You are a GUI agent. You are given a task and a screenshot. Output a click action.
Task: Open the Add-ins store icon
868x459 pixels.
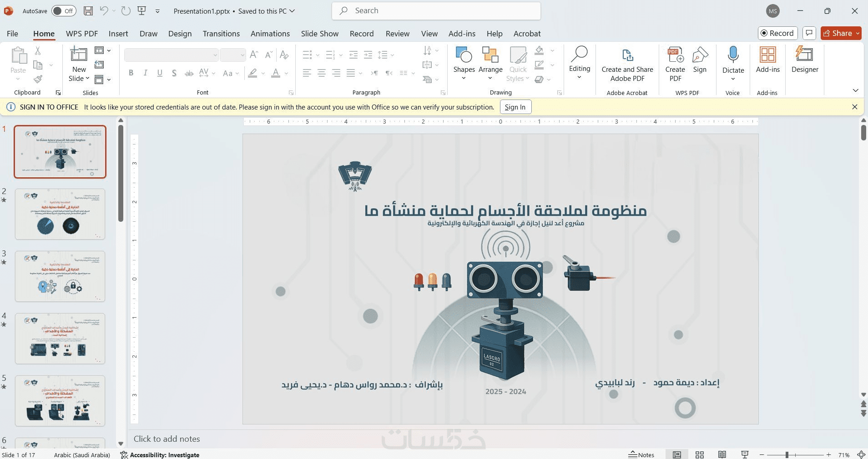768,60
